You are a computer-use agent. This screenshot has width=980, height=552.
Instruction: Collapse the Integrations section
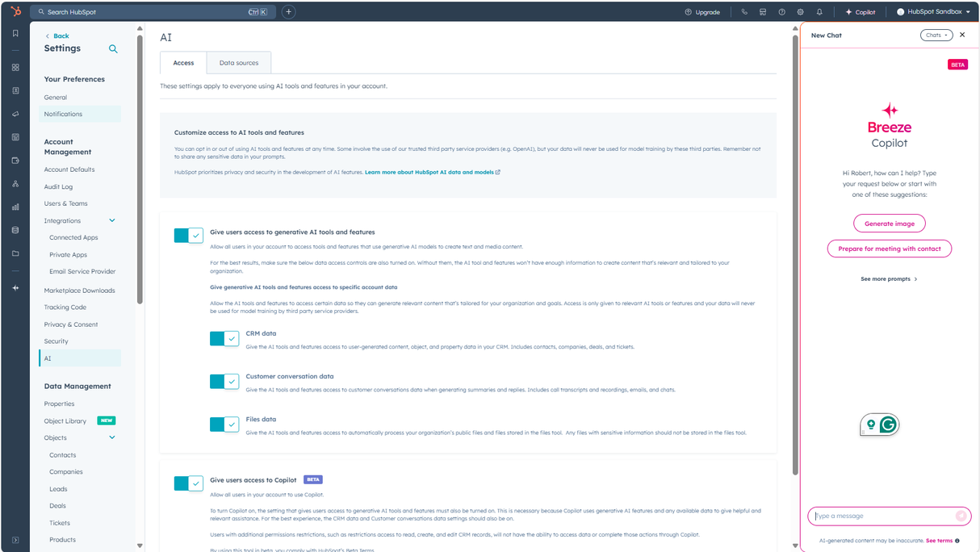(112, 220)
